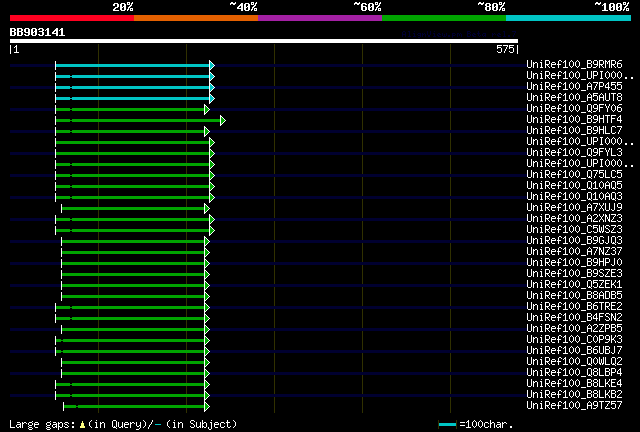Select the UniRef100_Q5ZEK1 label
This screenshot has width=640, height=432.
pyautogui.click(x=574, y=285)
